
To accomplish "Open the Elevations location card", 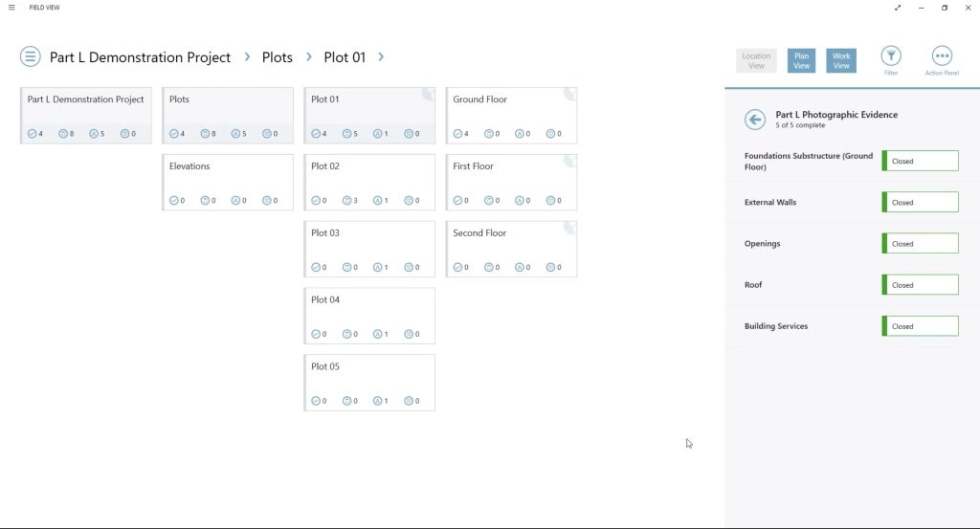I will coord(228,182).
